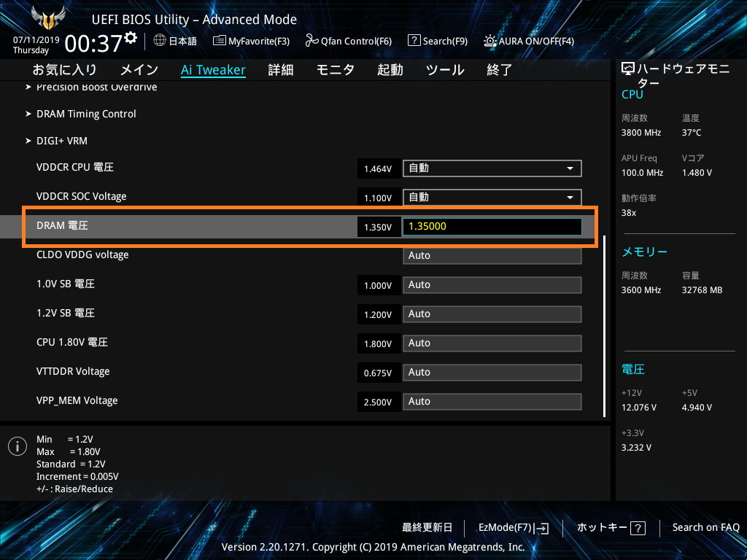Click VPP_MEM Voltage Auto field
This screenshot has width=747, height=560.
tap(492, 402)
